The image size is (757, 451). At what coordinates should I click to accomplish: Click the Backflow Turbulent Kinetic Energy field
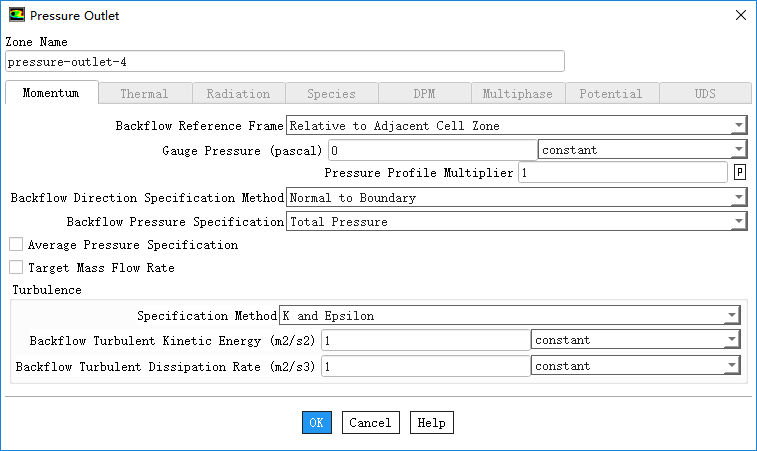tap(424, 340)
